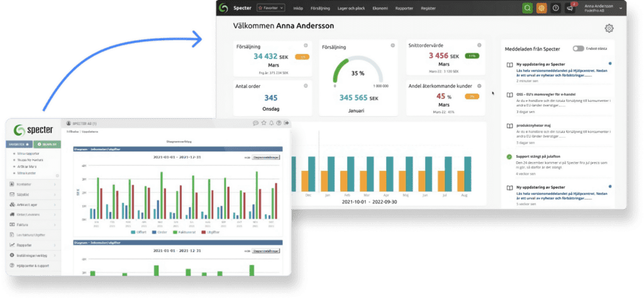Click book icon beside OSS momsregler message
This screenshot has height=299, width=644.
[509, 95]
